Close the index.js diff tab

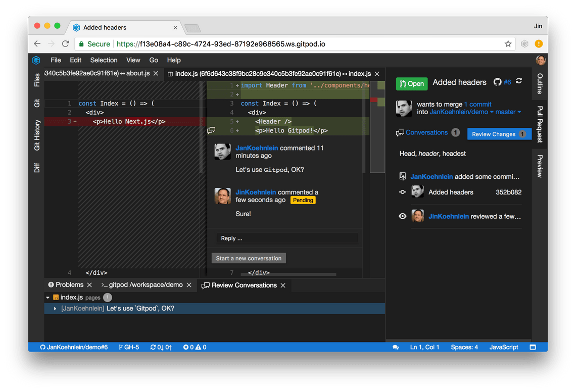coord(377,74)
